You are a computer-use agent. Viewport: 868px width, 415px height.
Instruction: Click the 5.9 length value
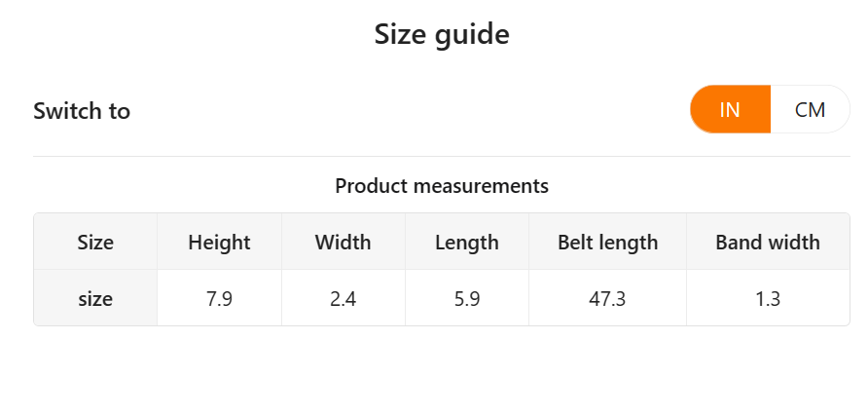(467, 299)
